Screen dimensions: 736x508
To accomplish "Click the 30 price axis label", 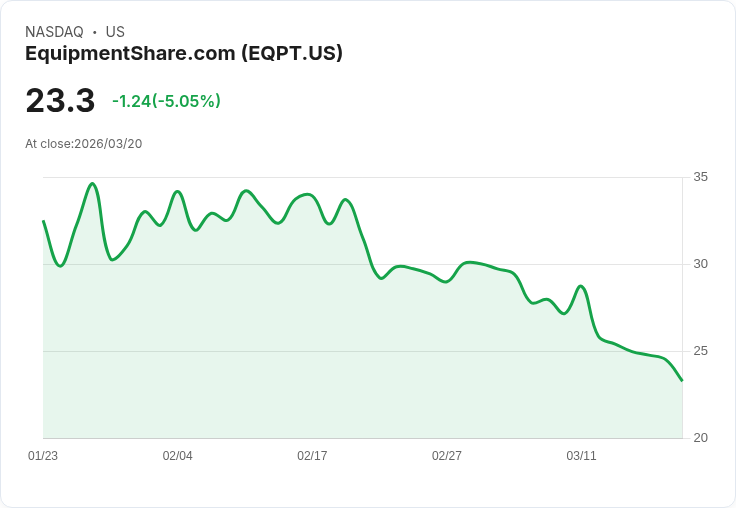I will coord(700,264).
